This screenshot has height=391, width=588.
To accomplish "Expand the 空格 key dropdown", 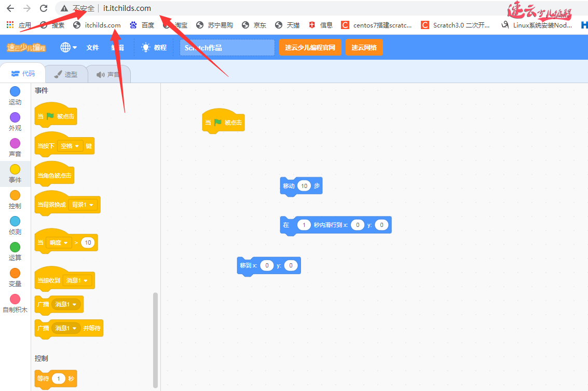I will (70, 146).
